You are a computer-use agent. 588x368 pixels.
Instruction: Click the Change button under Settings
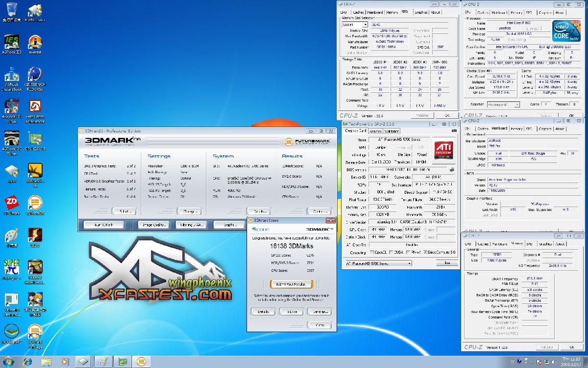coord(189,211)
